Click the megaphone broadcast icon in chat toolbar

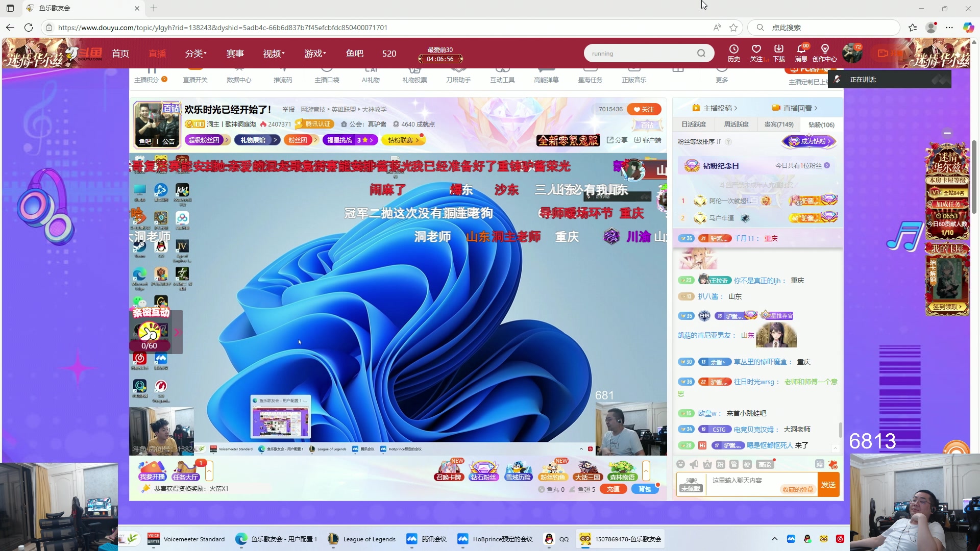tap(694, 464)
